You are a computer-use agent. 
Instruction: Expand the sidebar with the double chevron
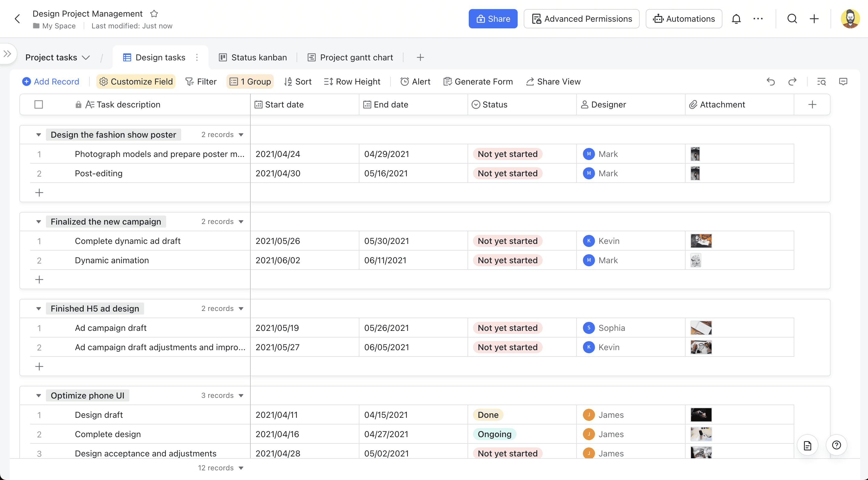pyautogui.click(x=7, y=53)
